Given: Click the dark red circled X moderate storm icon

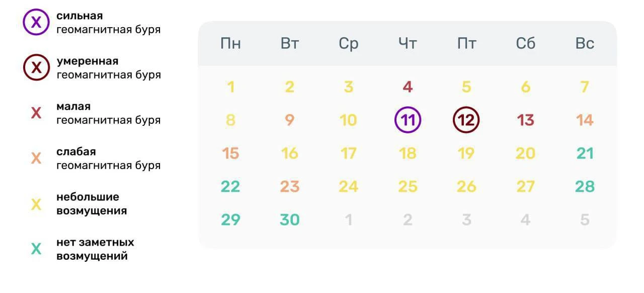Looking at the screenshot, I should [36, 67].
